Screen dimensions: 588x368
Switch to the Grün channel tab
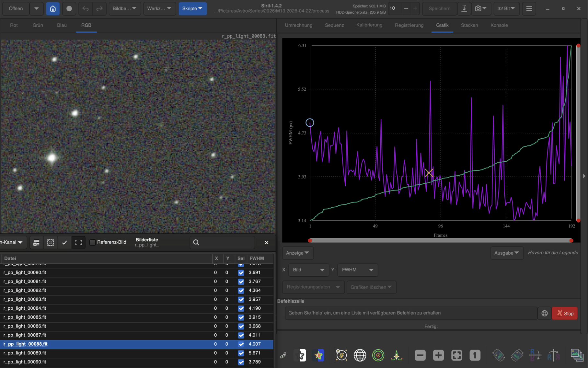[x=38, y=25]
